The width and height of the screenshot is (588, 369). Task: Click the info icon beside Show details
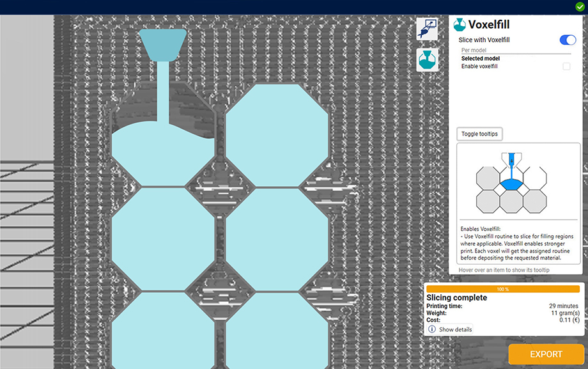click(431, 329)
